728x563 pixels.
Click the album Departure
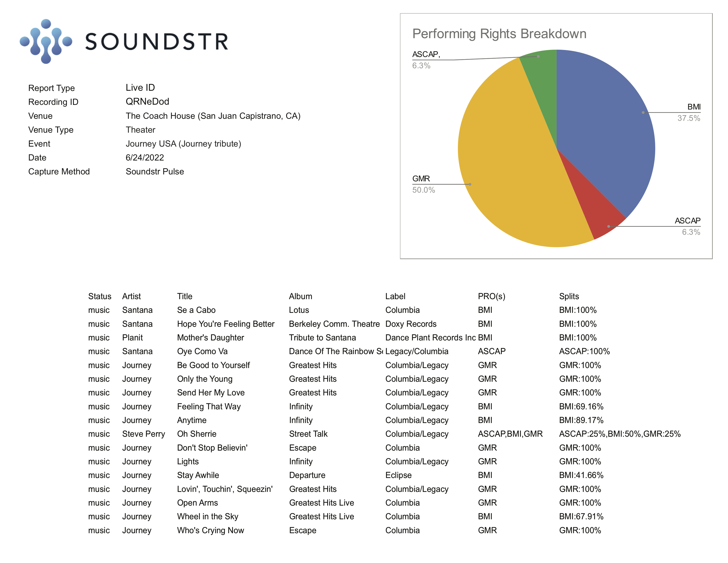pyautogui.click(x=307, y=475)
